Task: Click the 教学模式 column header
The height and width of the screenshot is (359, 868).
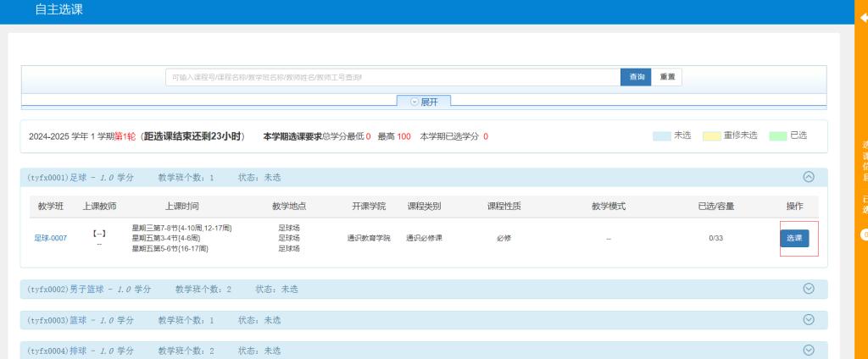Action: click(x=609, y=207)
